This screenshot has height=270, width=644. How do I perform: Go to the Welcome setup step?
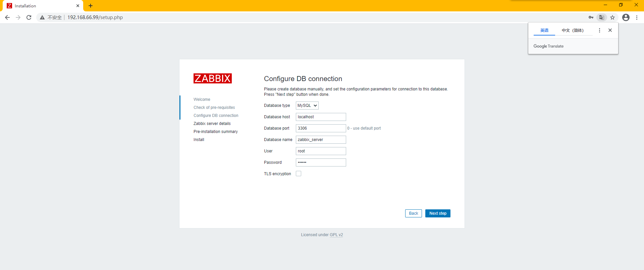202,99
